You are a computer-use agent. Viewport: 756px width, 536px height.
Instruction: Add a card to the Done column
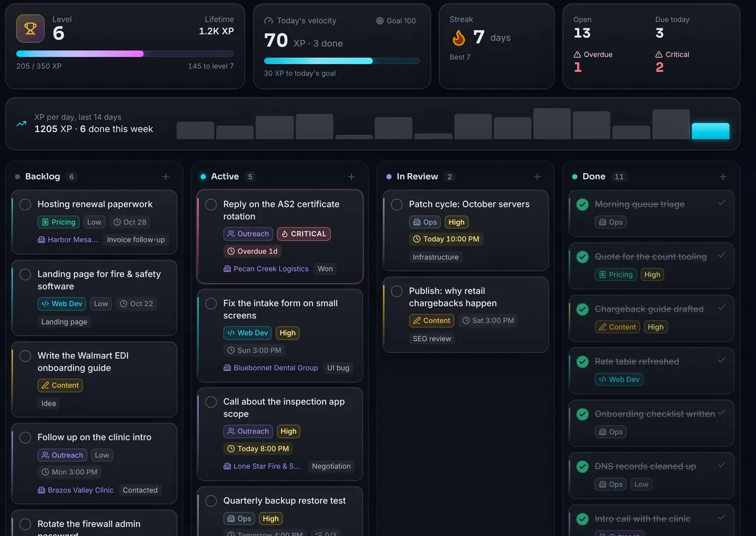pyautogui.click(x=723, y=177)
